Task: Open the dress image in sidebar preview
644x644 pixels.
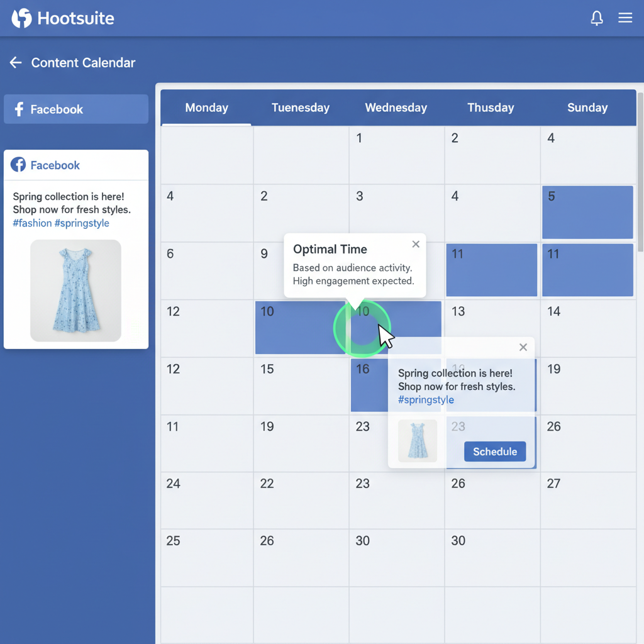Action: (x=75, y=291)
